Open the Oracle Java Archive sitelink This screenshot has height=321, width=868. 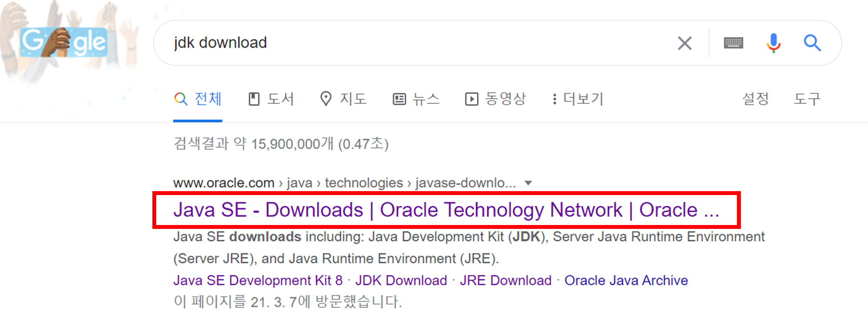pos(626,281)
